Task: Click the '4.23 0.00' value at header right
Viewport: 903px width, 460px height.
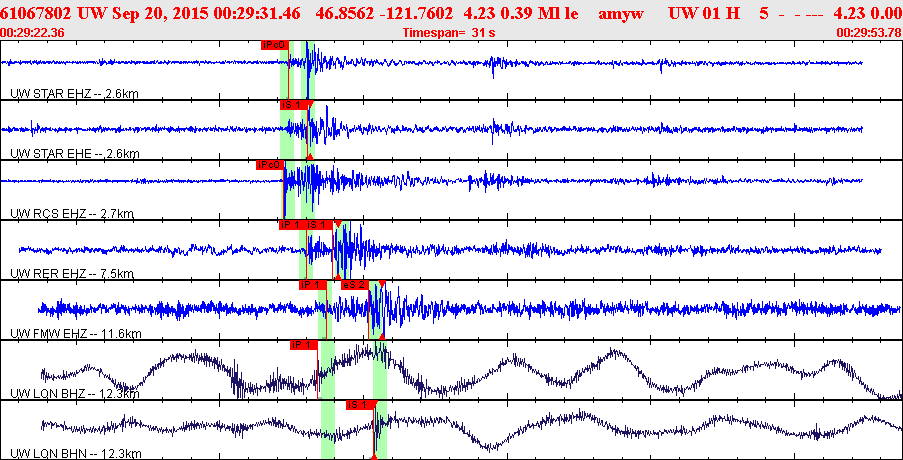Action: (868, 13)
